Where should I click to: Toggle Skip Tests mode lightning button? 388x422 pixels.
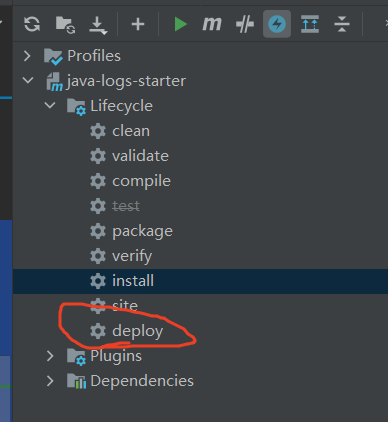coord(277,24)
